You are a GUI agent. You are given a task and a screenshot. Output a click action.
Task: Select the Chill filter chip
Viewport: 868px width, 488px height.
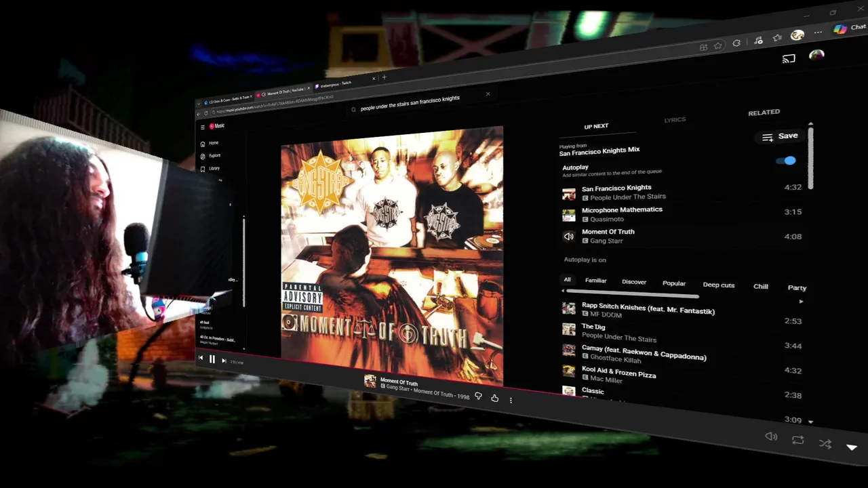coord(761,287)
